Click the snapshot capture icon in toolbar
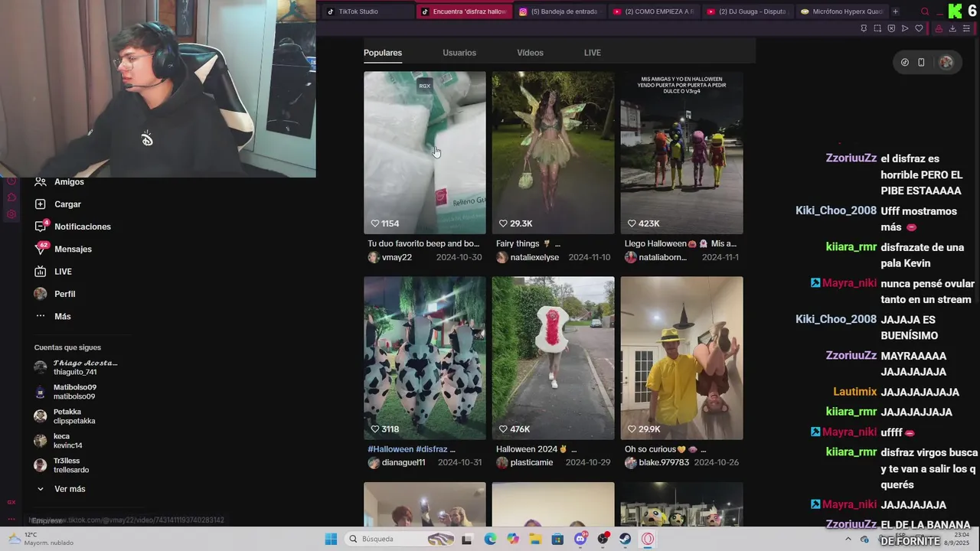 coord(877,28)
